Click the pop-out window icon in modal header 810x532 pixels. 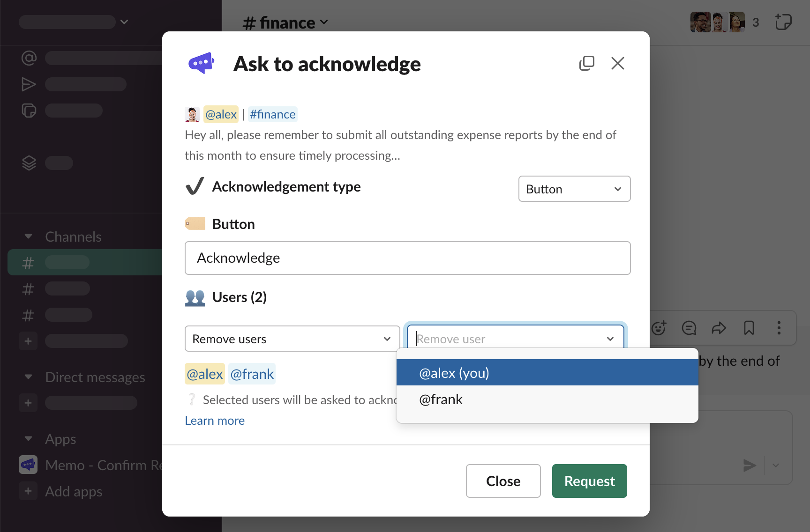pos(586,63)
